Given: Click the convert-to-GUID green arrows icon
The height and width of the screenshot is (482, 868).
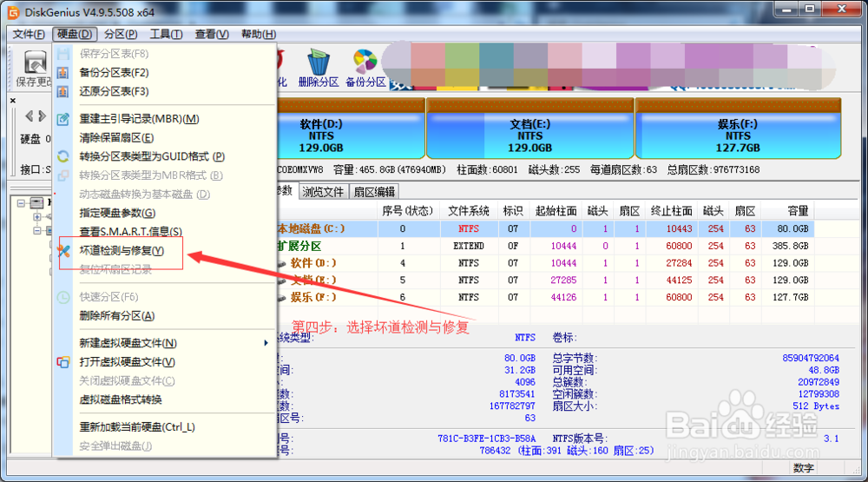Looking at the screenshot, I should [x=63, y=156].
